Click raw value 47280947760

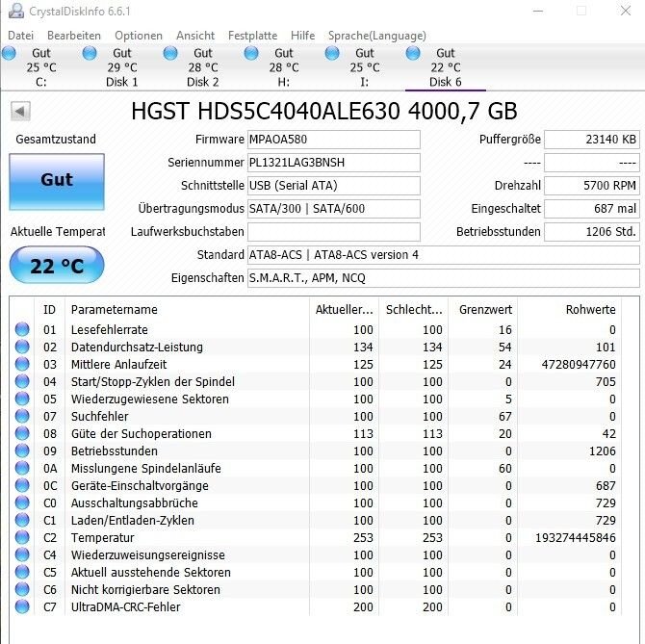pos(579,365)
